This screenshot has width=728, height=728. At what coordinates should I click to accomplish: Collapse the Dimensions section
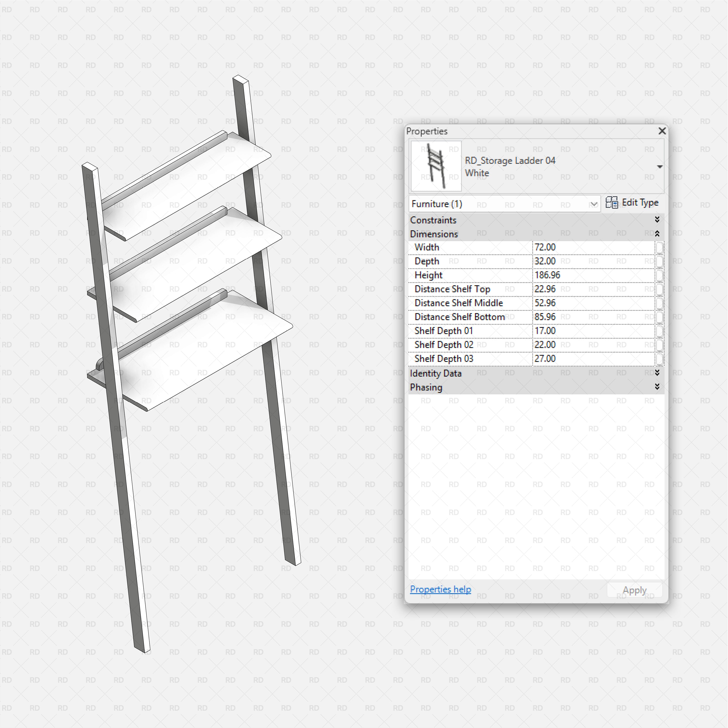coord(657,234)
